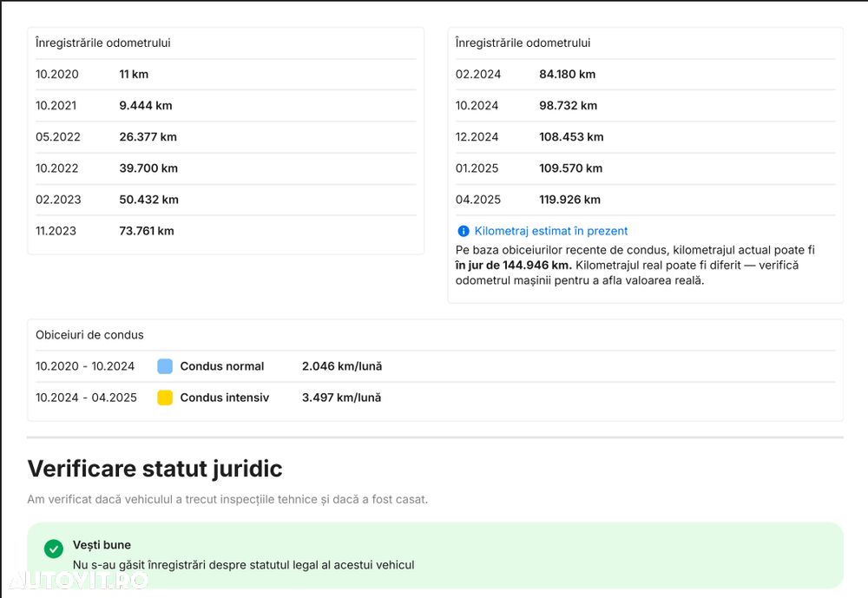
Task: Select the 84.180 km reading from 02.2024
Action: click(567, 75)
